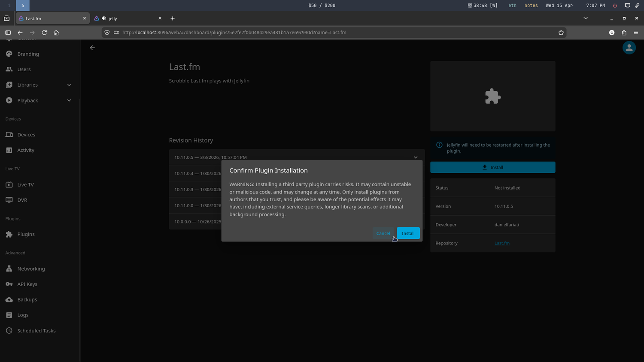Select revision 10.11.0.3 in history

197,190
